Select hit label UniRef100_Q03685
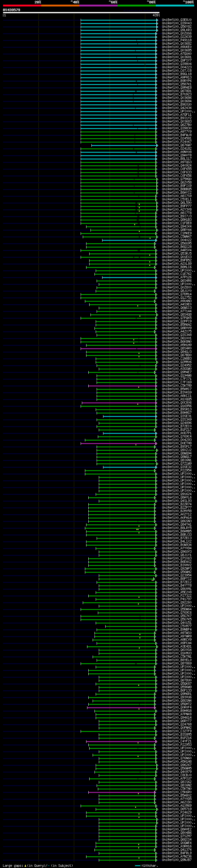This screenshot has width=197, height=868. tap(176, 50)
